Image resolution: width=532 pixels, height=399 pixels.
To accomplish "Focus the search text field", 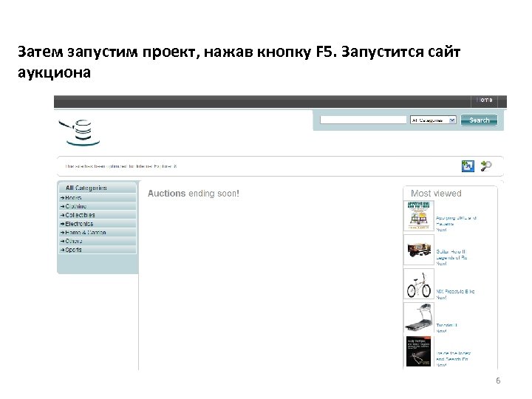I will coord(363,120).
